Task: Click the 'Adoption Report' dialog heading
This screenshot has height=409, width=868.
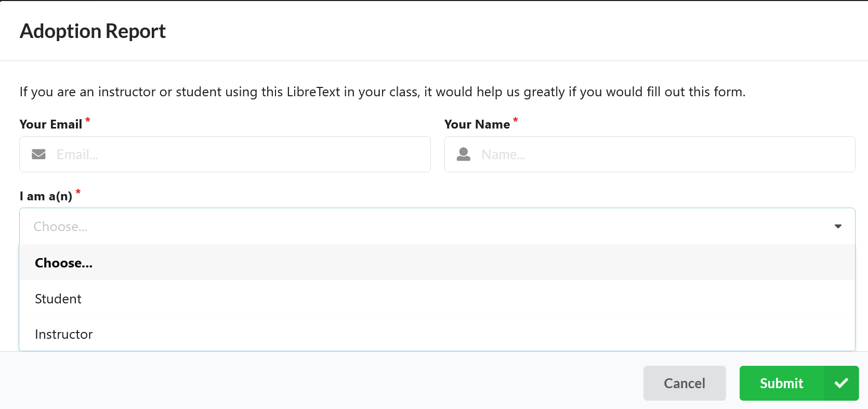Action: (x=93, y=31)
